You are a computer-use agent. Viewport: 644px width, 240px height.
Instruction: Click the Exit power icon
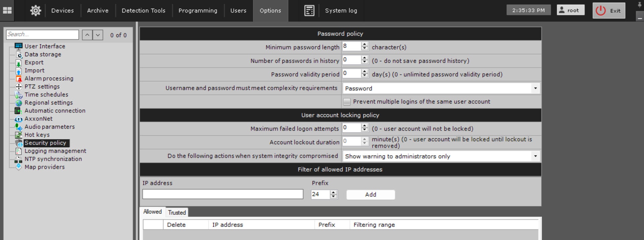[601, 10]
